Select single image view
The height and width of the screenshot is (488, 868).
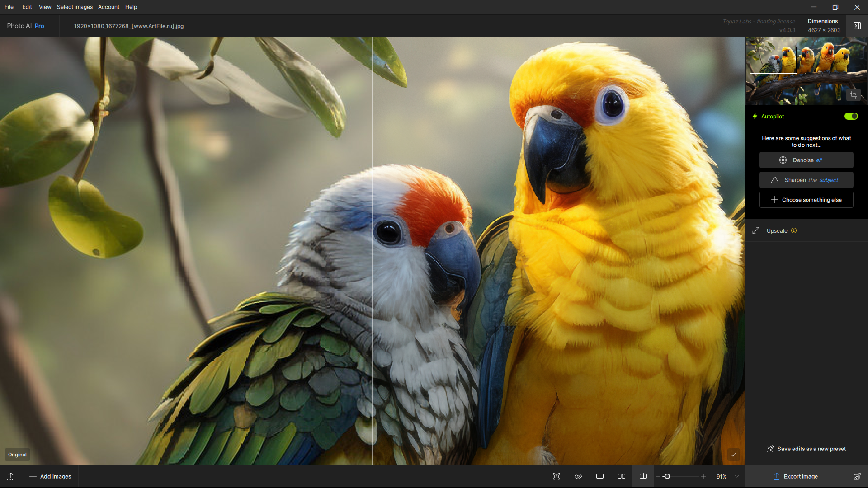pyautogui.click(x=600, y=476)
